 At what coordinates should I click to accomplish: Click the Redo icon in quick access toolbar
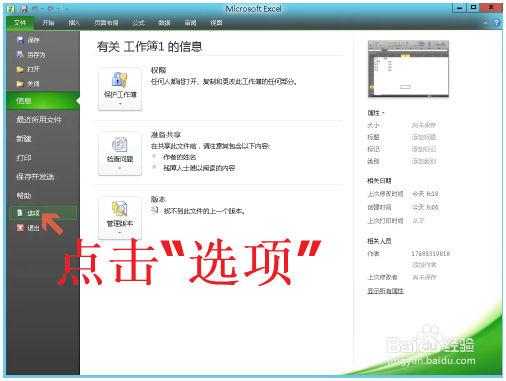click(50, 9)
